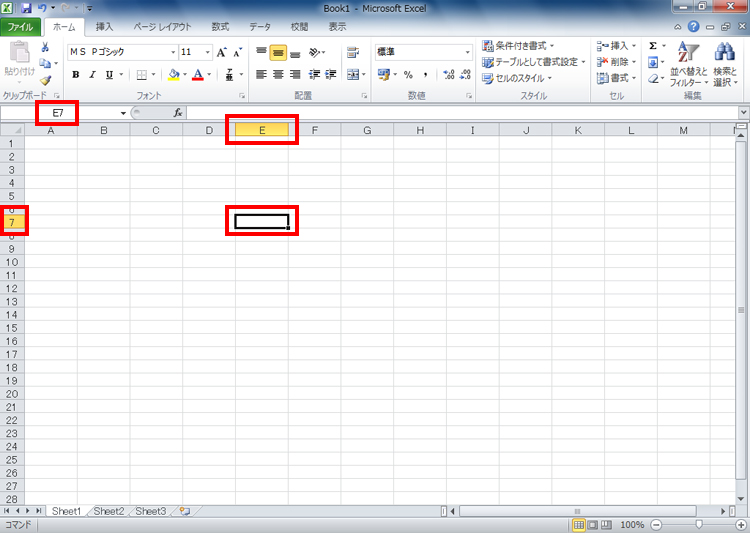This screenshot has height=533, width=750.
Task: Click the zoom slider thumb
Action: point(699,525)
